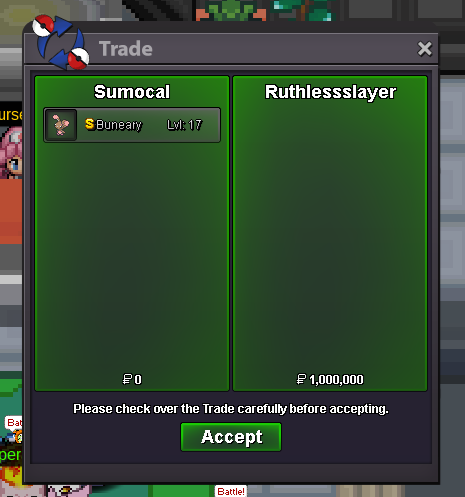Click the Trade window title text
The width and height of the screenshot is (465, 497).
126,49
